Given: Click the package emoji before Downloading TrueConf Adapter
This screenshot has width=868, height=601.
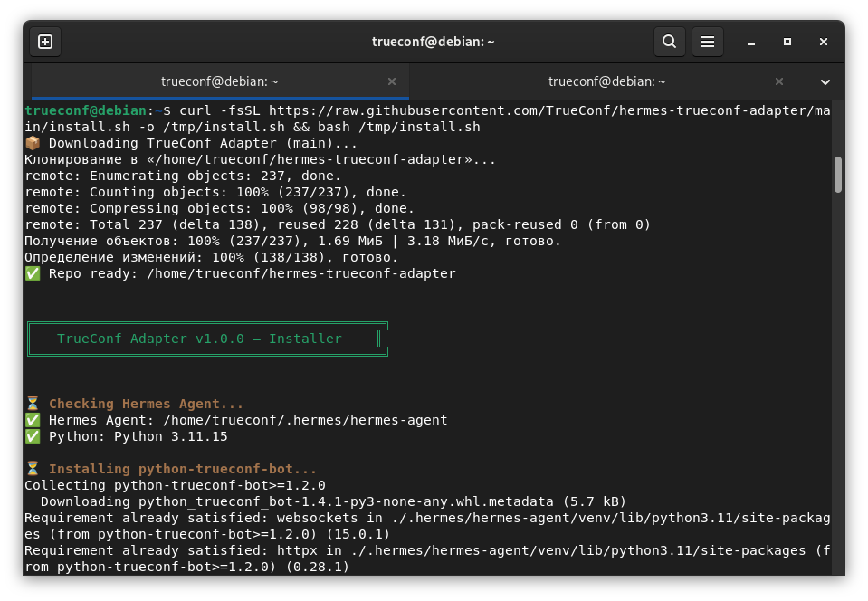Looking at the screenshot, I should point(33,143).
